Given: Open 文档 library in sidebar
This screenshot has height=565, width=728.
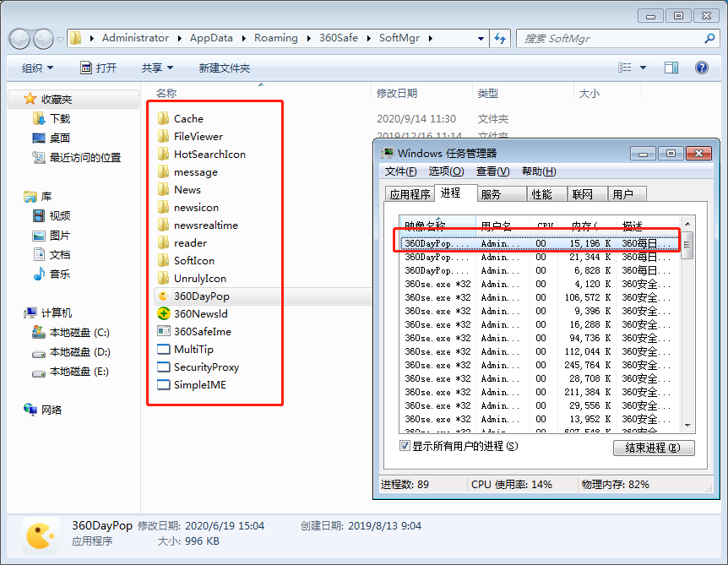Looking at the screenshot, I should (x=60, y=255).
